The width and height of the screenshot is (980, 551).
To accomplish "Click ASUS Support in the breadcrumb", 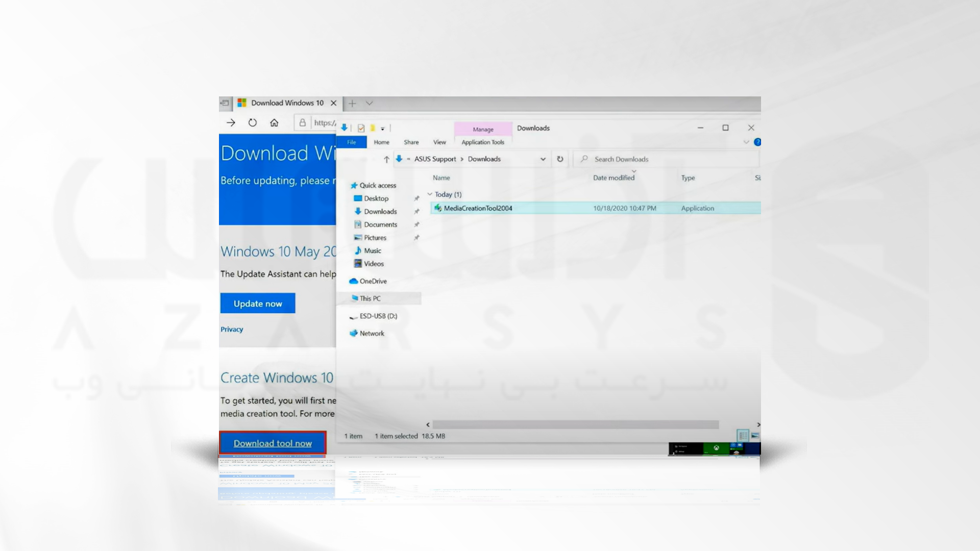I will (435, 159).
